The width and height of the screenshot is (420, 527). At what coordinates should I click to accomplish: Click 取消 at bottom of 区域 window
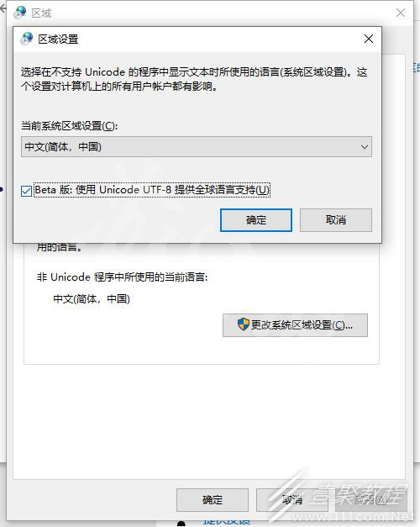pos(292,500)
